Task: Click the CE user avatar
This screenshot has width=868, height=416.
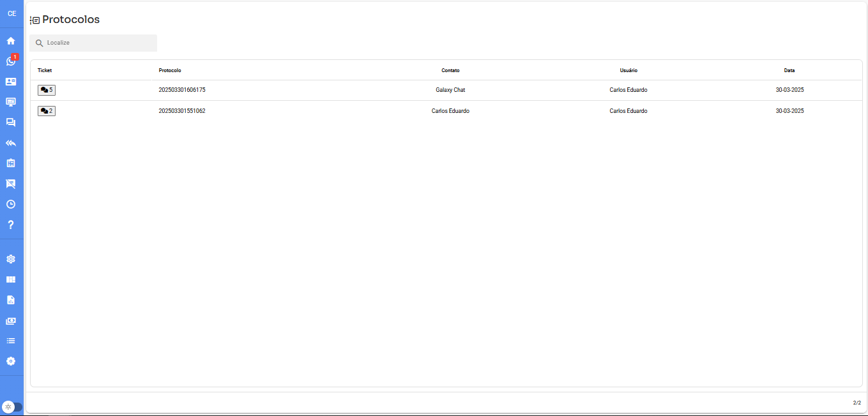Action: pyautogui.click(x=11, y=13)
